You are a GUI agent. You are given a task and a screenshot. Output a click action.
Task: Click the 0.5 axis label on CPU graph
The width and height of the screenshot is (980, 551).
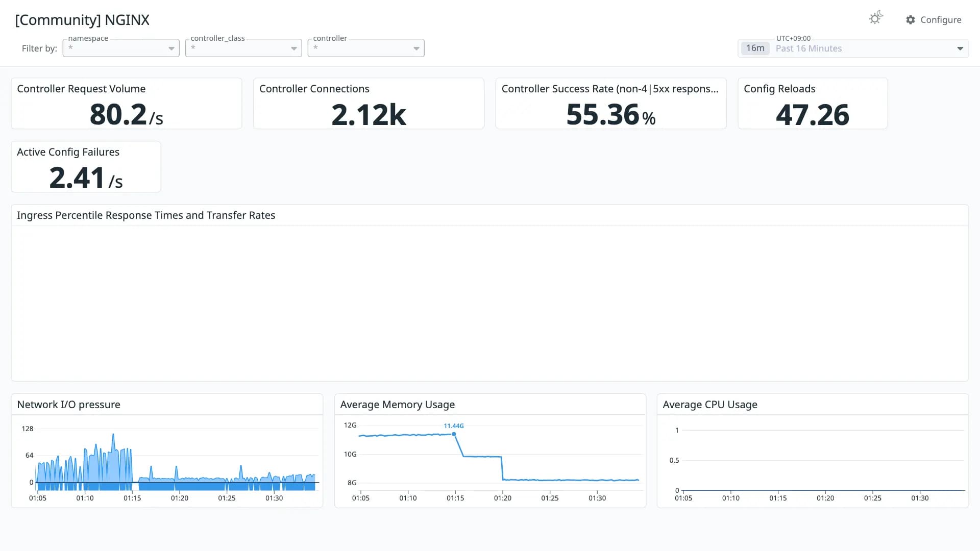[674, 460]
